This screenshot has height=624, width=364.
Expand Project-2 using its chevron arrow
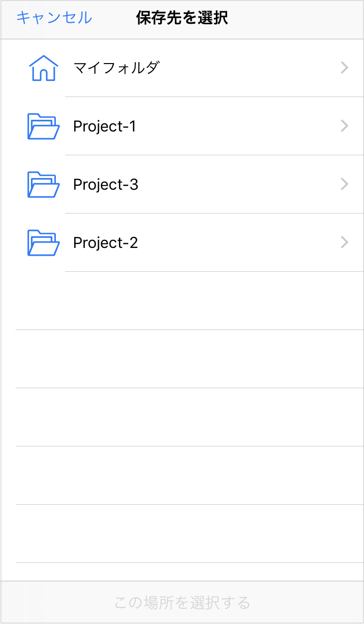pyautogui.click(x=345, y=243)
